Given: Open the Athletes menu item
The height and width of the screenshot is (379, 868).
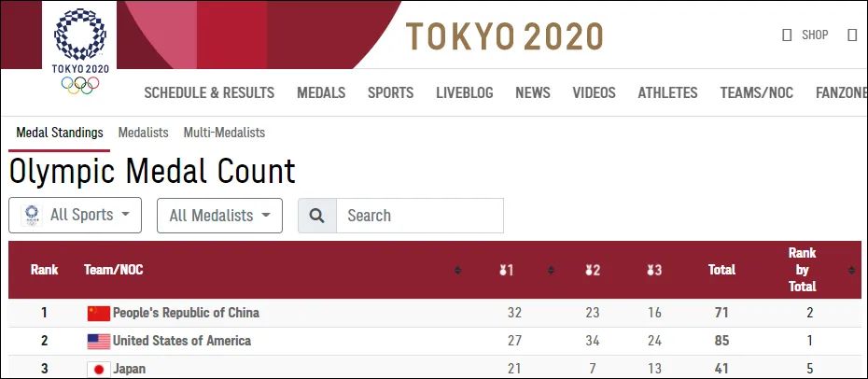Looking at the screenshot, I should tap(667, 92).
